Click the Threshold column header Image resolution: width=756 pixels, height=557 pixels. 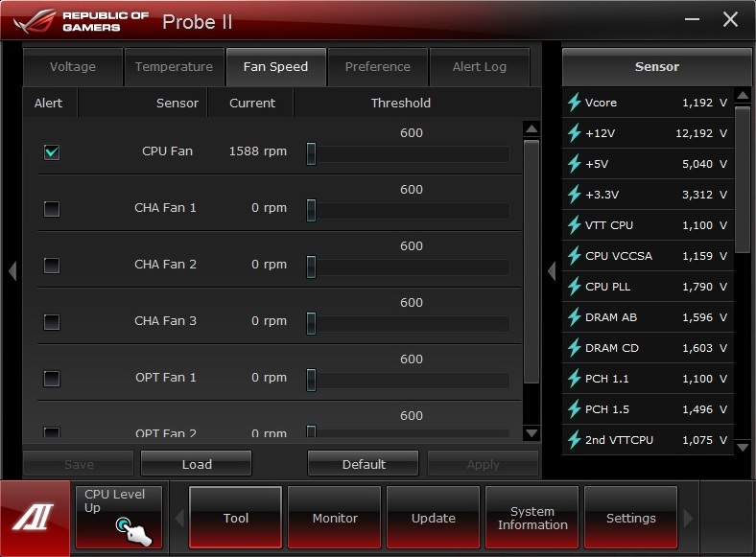click(x=400, y=103)
